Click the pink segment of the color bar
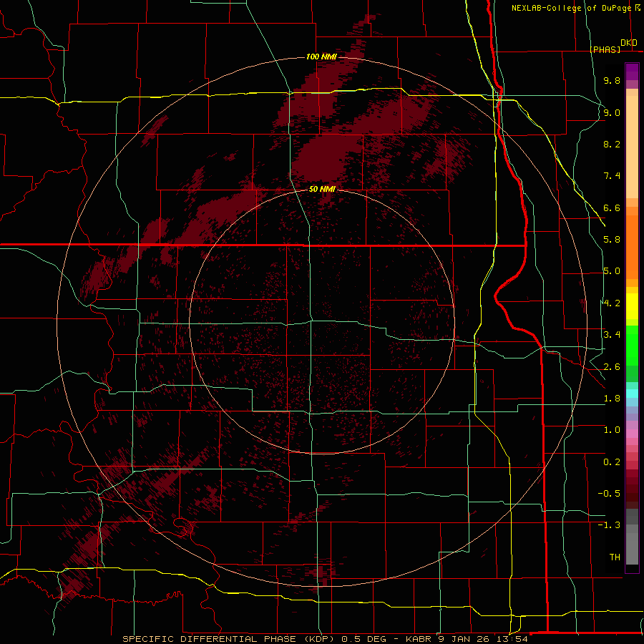Screen dimensions: 644x644 point(632,434)
